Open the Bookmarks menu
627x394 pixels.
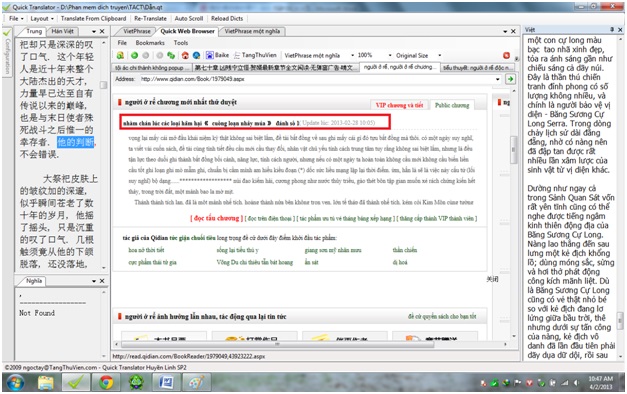(150, 43)
